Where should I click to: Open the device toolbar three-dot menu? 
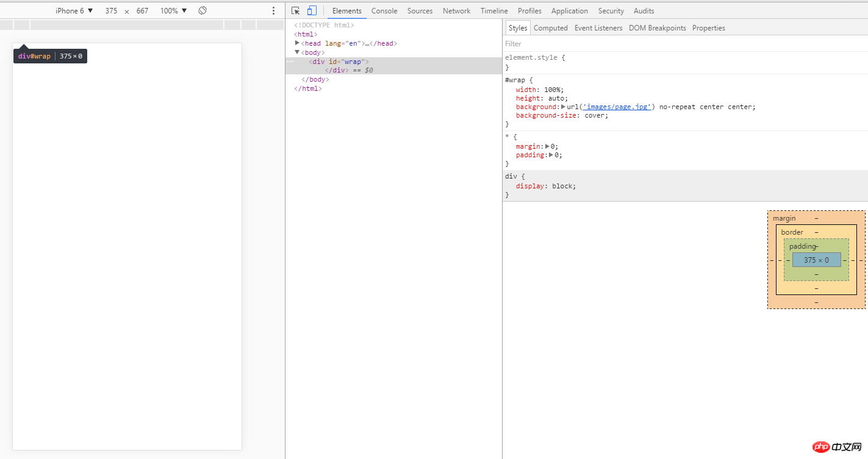click(273, 11)
